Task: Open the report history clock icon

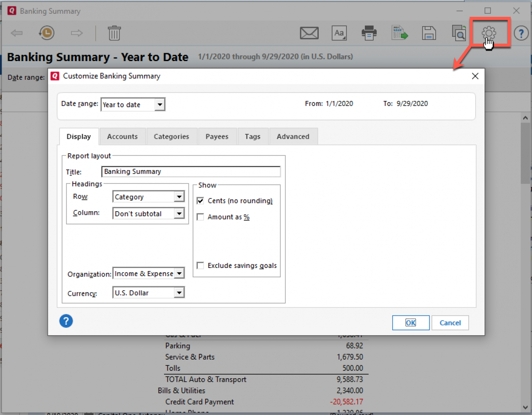Action: 47,33
